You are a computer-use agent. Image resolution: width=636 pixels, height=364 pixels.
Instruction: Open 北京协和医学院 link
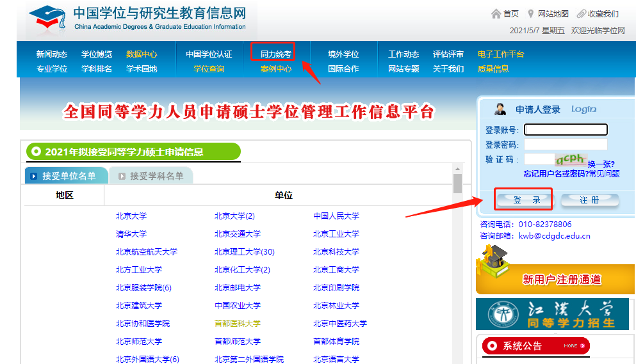(x=143, y=323)
